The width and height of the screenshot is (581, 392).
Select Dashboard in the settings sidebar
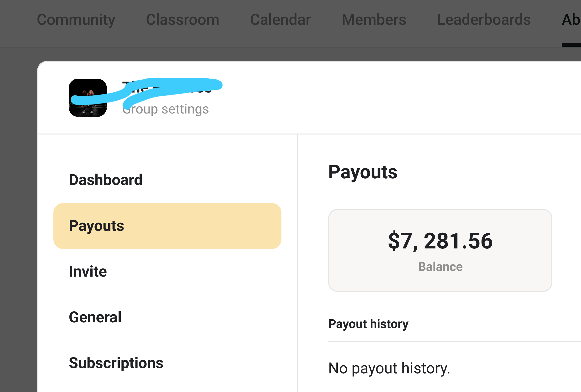(x=106, y=180)
